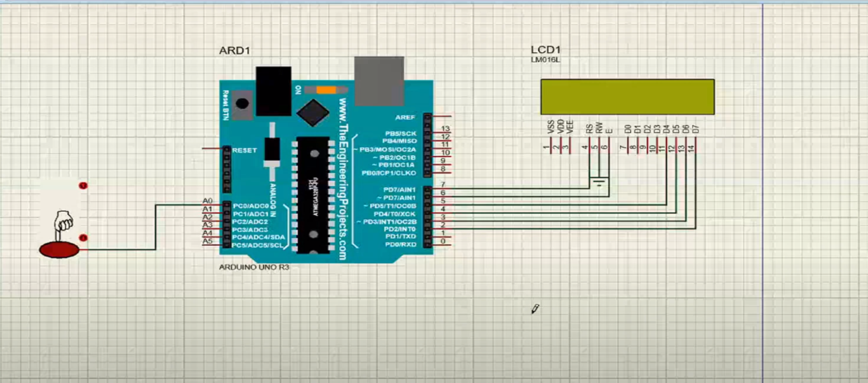
Task: Click the orange ON indicator LED
Action: click(x=326, y=90)
